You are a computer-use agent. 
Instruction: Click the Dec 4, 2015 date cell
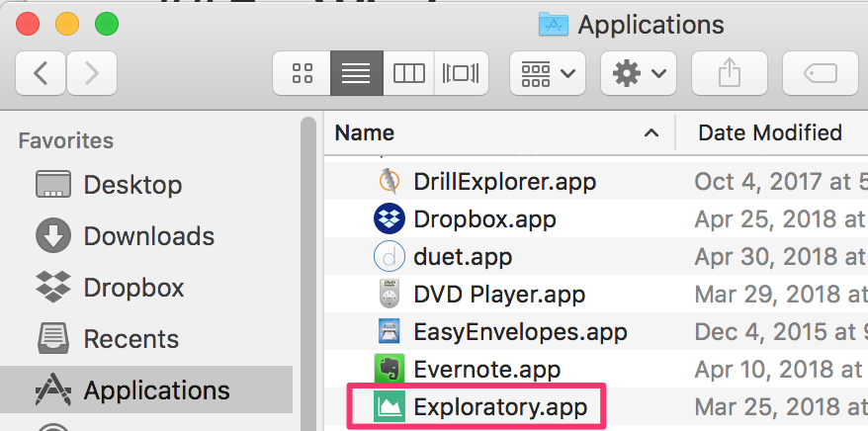point(781,332)
